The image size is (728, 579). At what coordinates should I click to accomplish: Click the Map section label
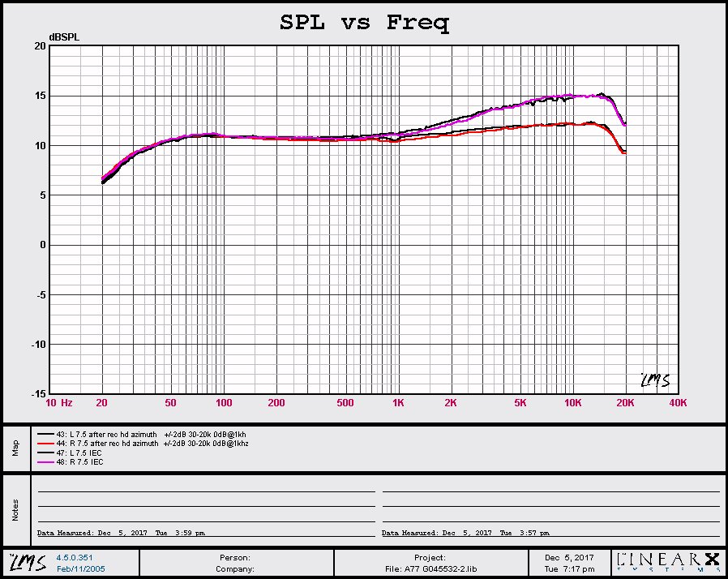[x=15, y=448]
